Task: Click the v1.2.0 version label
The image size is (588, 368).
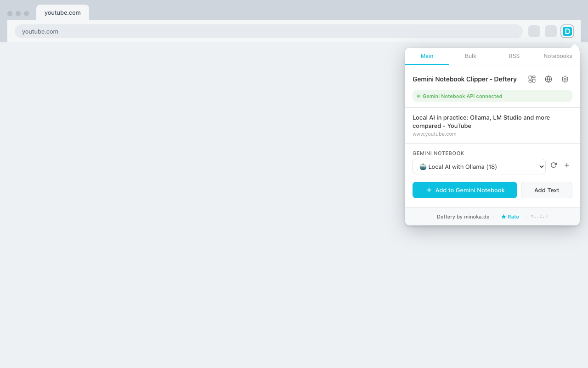Action: 539,216
